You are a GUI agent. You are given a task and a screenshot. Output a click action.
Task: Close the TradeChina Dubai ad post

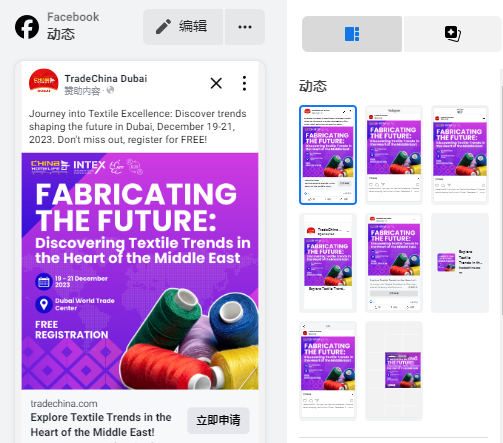216,83
